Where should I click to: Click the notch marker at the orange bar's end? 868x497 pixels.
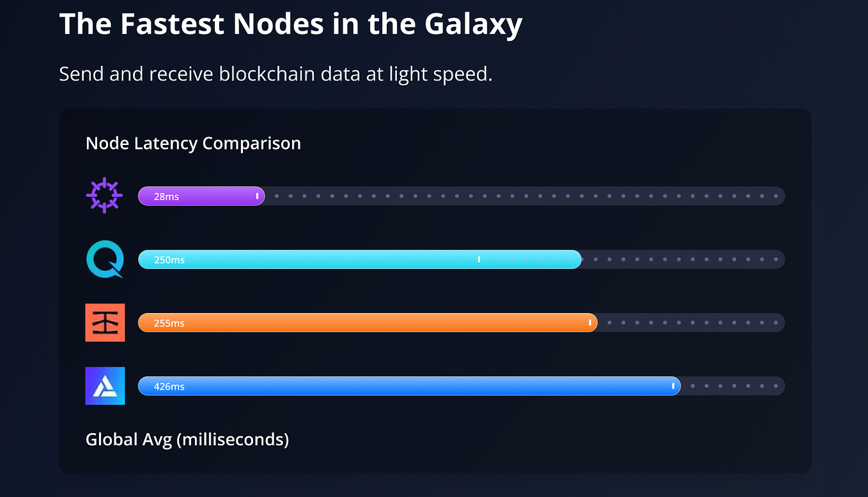point(589,323)
